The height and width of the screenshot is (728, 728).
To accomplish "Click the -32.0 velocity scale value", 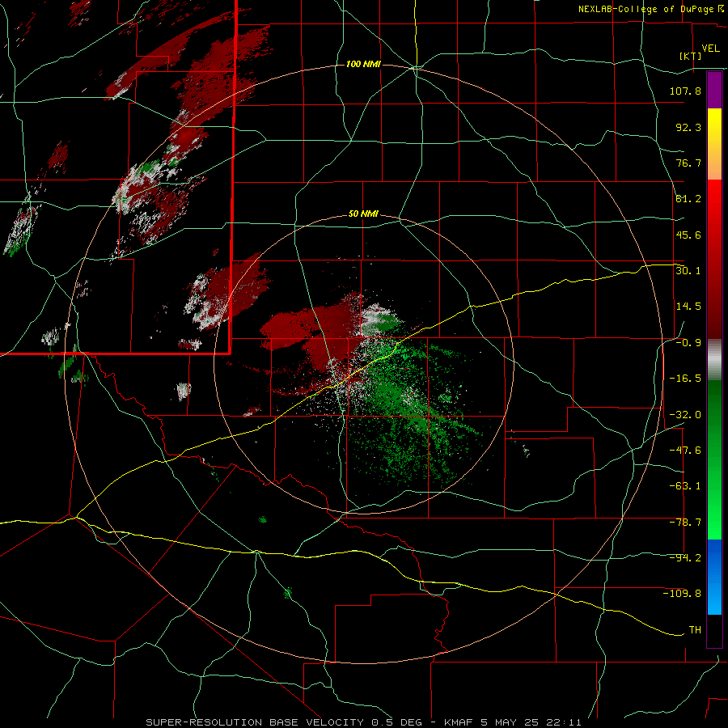I will coord(685,415).
